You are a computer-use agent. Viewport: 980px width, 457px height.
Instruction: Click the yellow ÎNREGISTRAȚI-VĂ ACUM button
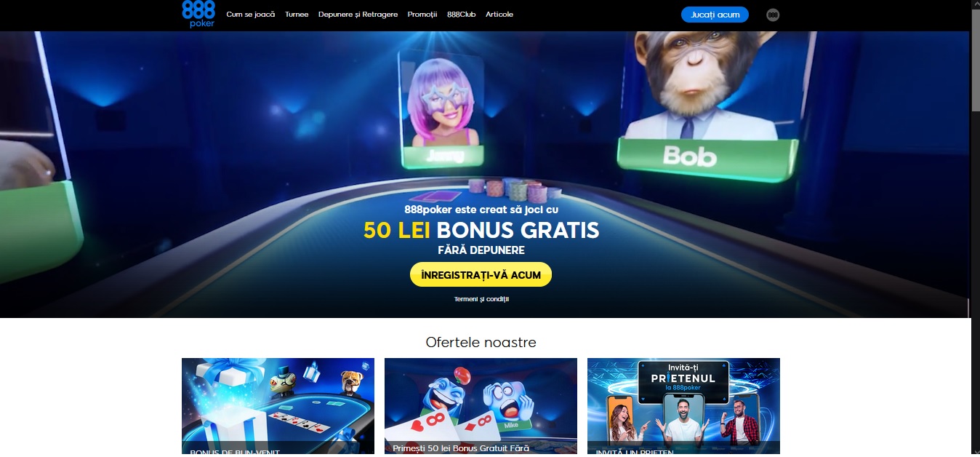(x=481, y=274)
